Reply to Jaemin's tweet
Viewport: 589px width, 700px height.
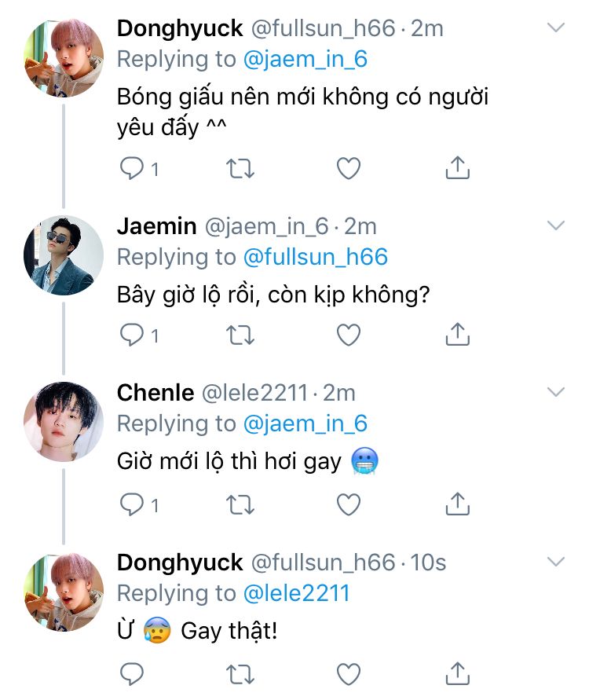point(131,335)
